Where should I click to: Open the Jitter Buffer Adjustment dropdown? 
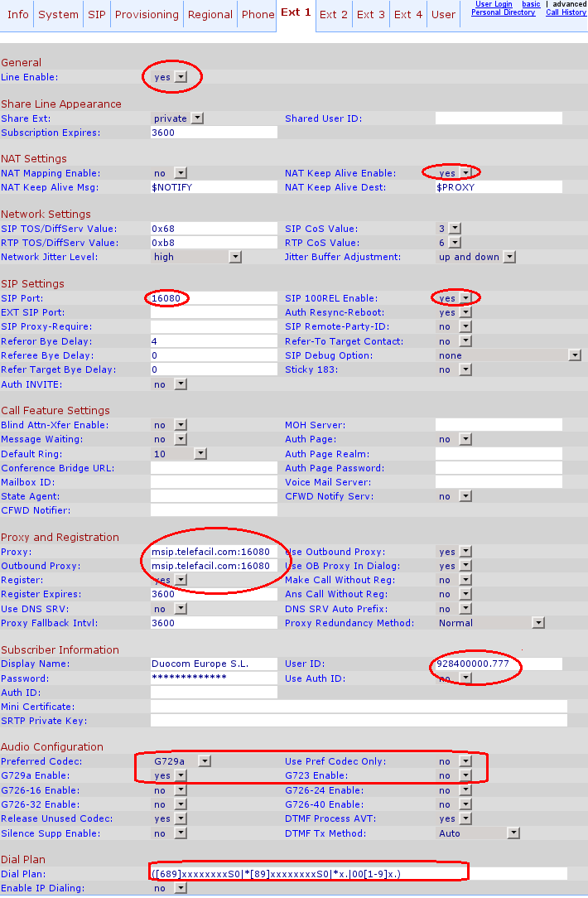509,257
